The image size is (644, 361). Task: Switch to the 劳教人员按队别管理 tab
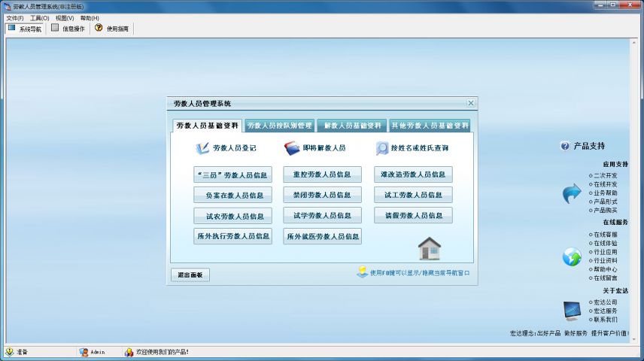[279, 126]
